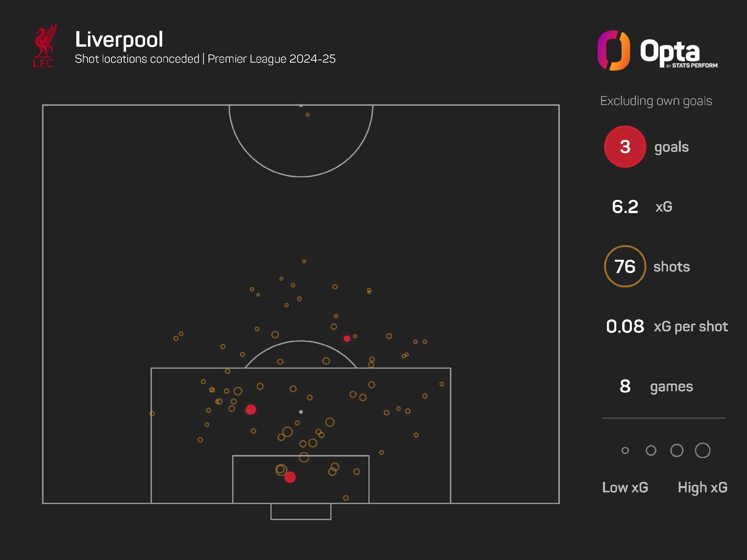Click the penalty spot dot
The image size is (747, 560).
pos(301,412)
